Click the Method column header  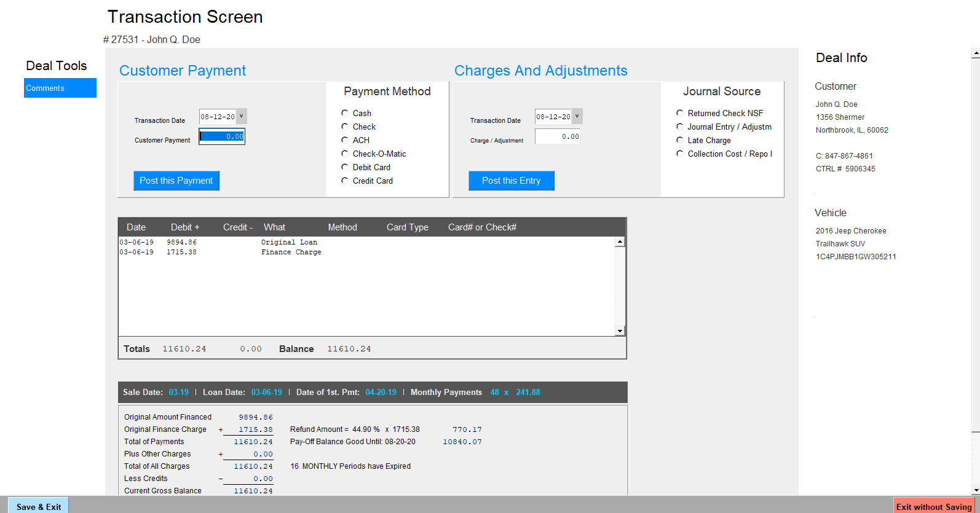342,227
